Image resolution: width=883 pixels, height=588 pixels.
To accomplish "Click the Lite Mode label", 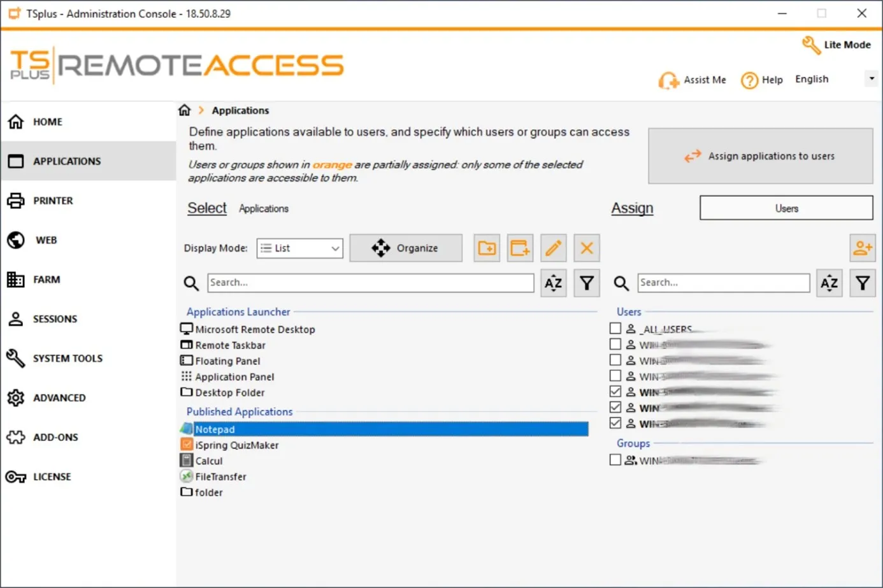I will point(847,45).
